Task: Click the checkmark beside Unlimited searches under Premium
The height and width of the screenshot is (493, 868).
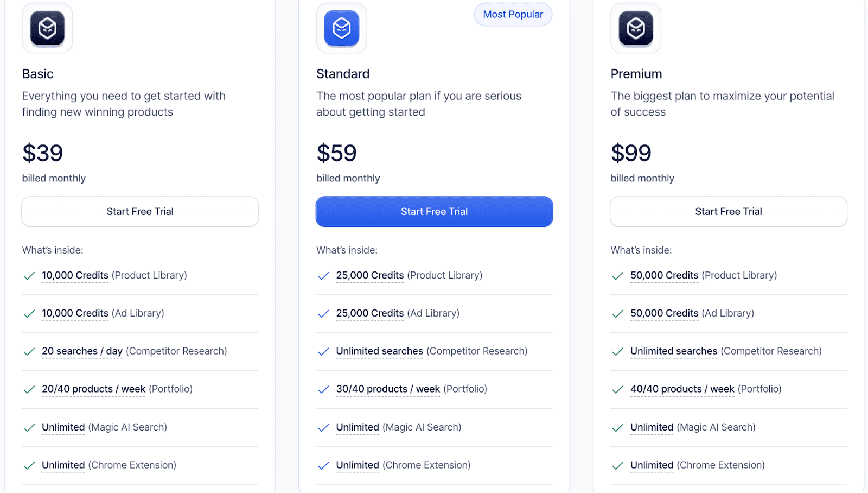Action: pos(618,352)
